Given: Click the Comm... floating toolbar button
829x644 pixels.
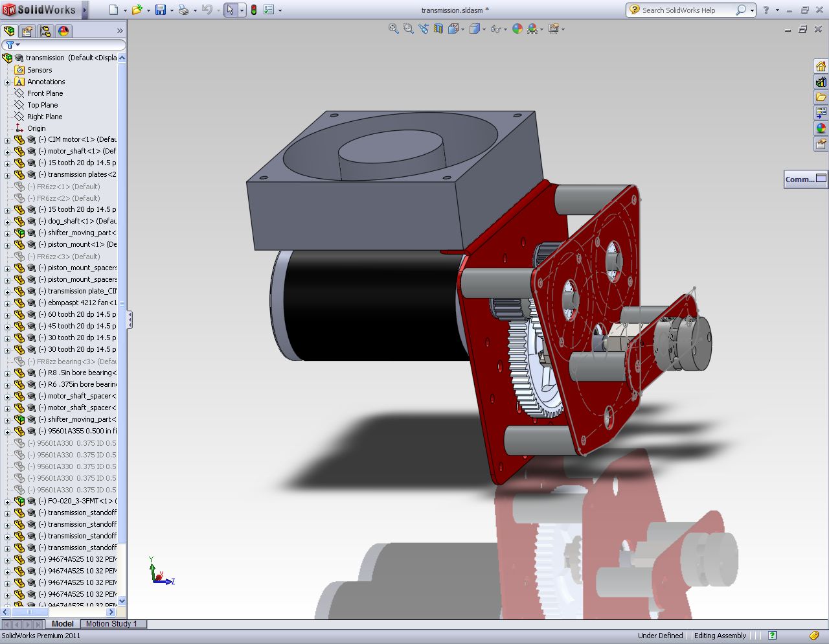Looking at the screenshot, I should pyautogui.click(x=806, y=179).
